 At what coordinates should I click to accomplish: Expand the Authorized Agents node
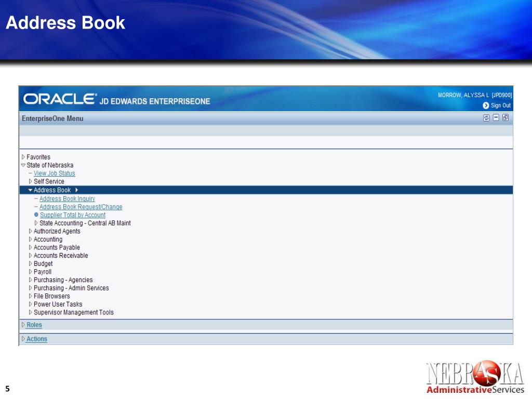coord(30,231)
